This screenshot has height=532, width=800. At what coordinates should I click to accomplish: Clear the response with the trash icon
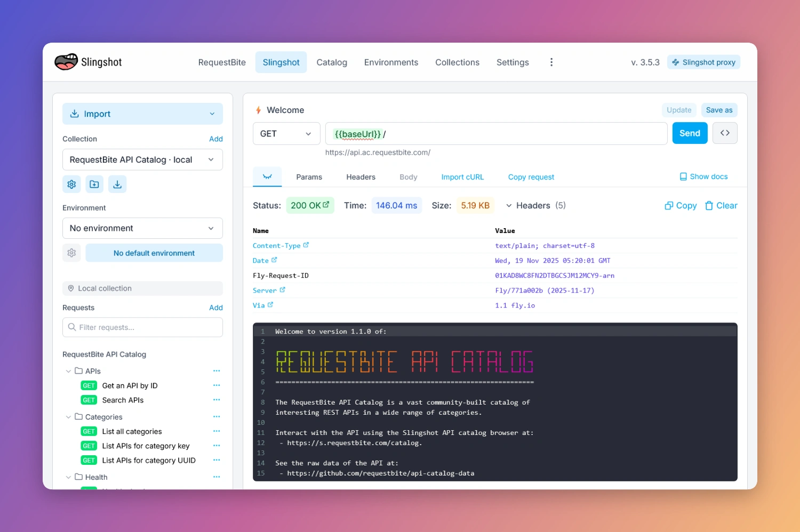721,205
